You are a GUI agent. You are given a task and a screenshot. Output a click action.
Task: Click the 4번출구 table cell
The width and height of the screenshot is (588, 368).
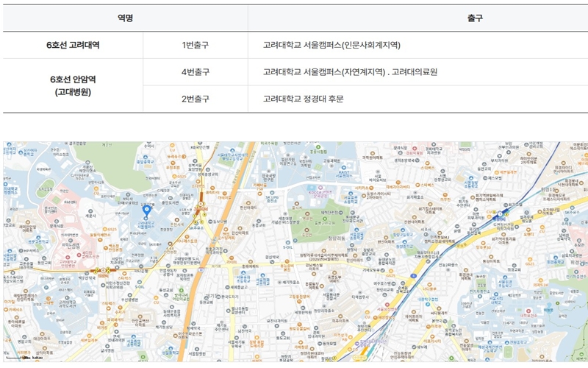[x=196, y=72]
